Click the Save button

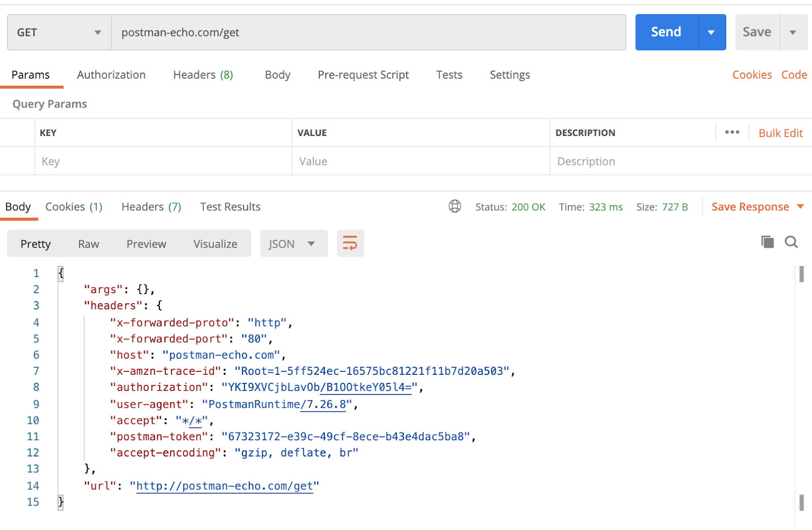[x=757, y=32]
